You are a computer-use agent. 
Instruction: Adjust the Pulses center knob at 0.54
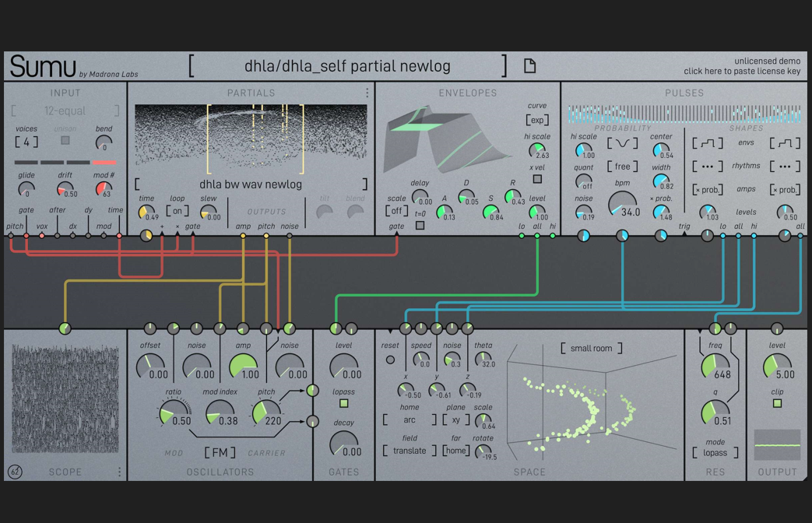coord(661,151)
